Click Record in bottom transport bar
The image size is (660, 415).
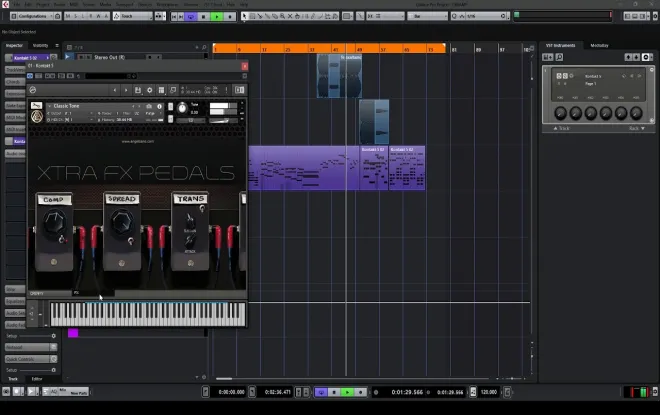(x=360, y=392)
